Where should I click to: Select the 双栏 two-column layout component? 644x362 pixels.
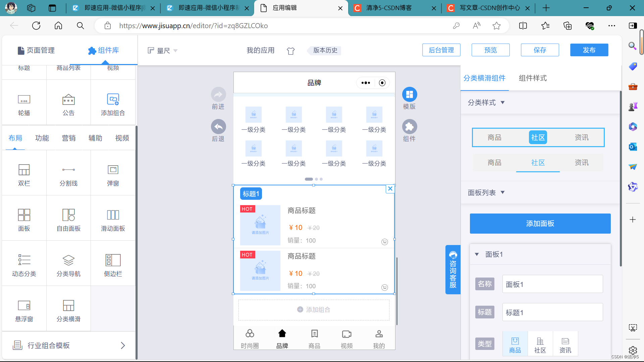(24, 175)
